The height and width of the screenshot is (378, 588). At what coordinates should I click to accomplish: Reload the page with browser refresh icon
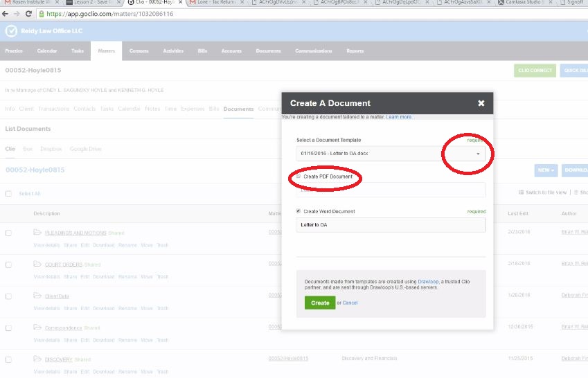28,14
